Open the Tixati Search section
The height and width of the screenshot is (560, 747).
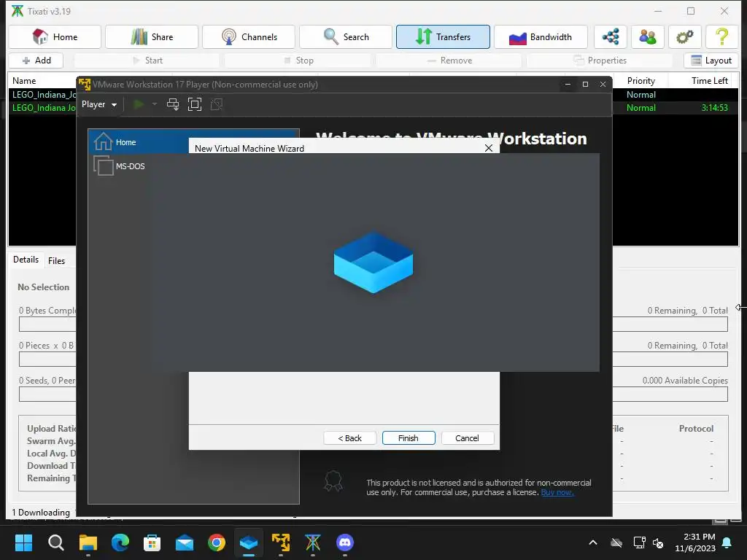click(345, 36)
